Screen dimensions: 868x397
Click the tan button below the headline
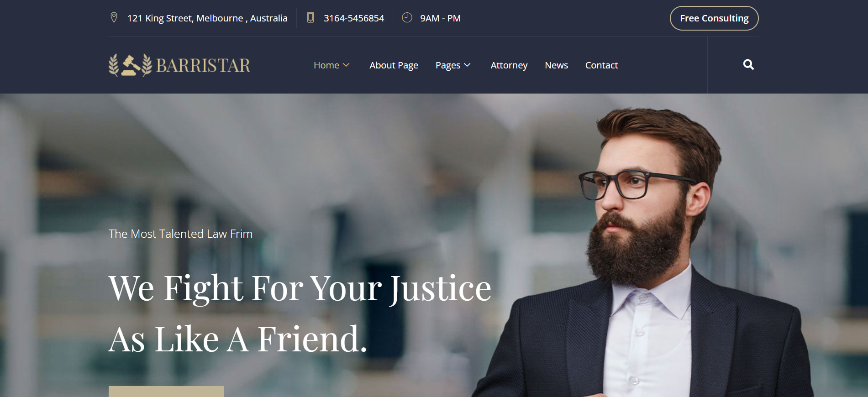166,392
